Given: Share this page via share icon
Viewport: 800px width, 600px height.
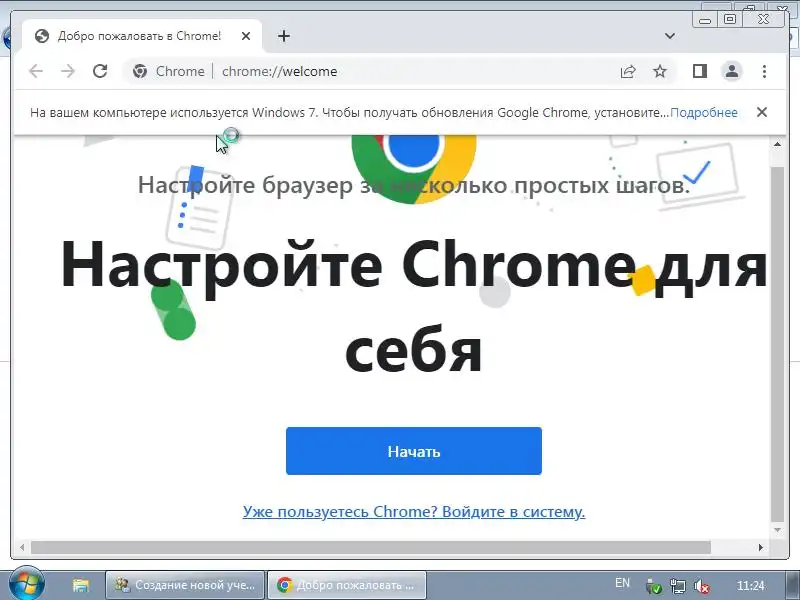Looking at the screenshot, I should [x=628, y=71].
